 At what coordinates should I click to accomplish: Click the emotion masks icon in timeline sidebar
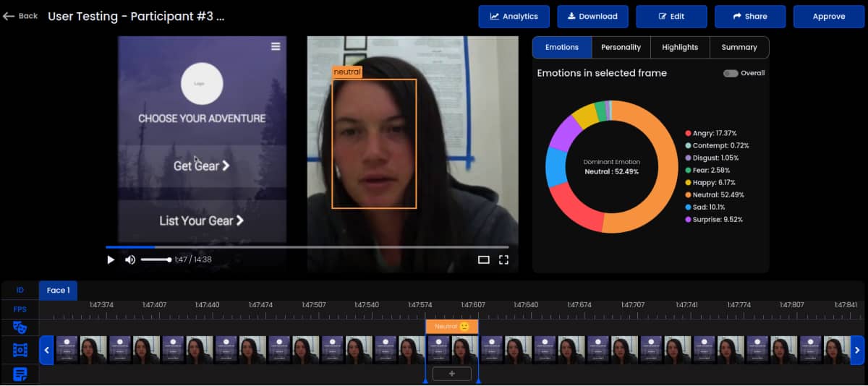pyautogui.click(x=20, y=327)
